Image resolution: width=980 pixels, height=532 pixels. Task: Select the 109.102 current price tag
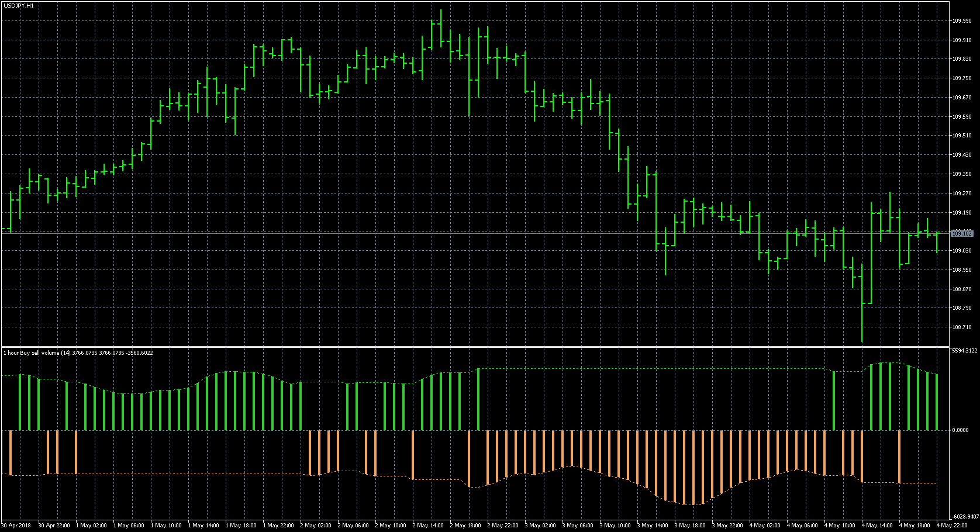tap(962, 233)
